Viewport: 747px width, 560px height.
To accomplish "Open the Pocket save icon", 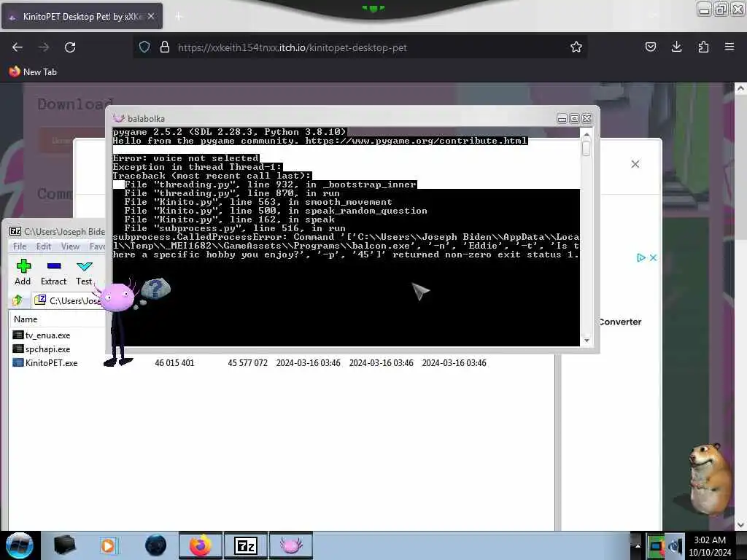I will (x=651, y=47).
